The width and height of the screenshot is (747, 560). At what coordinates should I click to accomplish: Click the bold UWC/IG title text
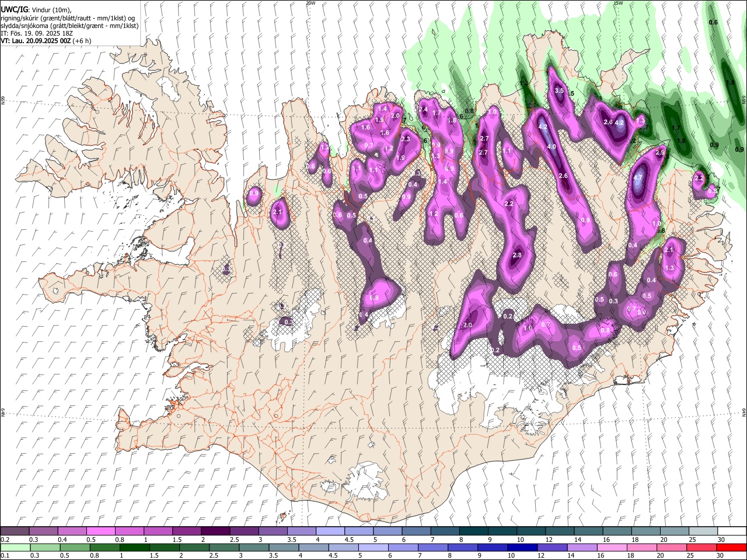(14, 9)
